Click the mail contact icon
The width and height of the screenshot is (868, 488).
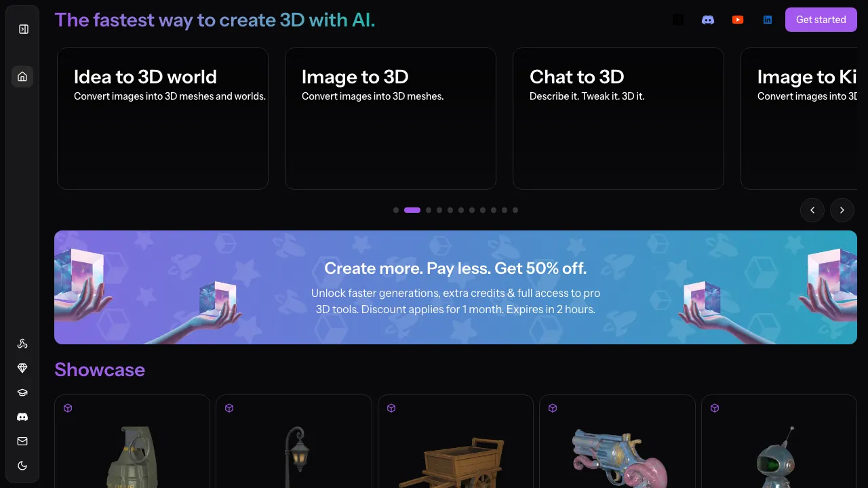22,441
